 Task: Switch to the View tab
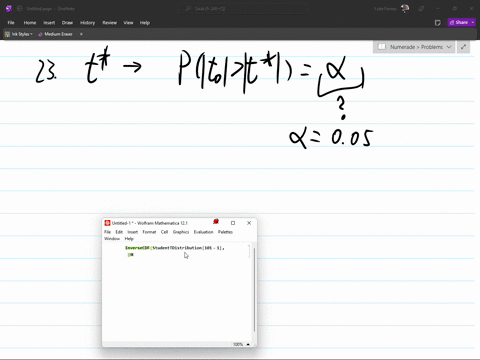click(128, 23)
